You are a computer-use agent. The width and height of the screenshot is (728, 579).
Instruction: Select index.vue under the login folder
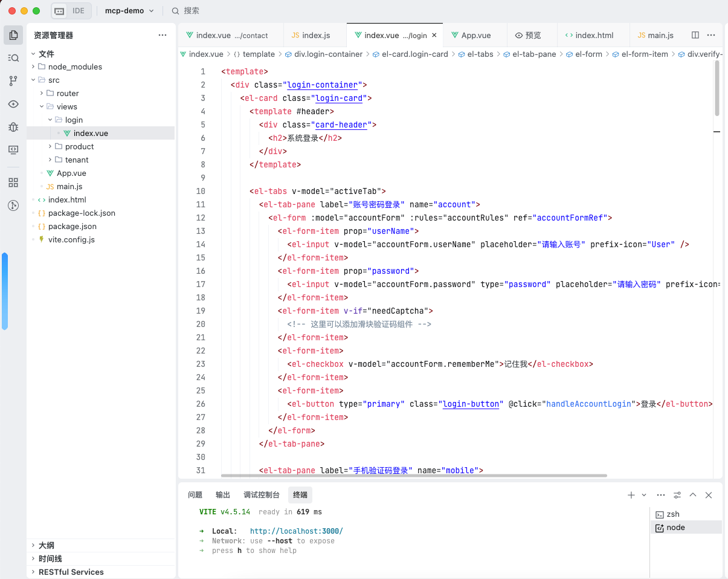point(101,133)
